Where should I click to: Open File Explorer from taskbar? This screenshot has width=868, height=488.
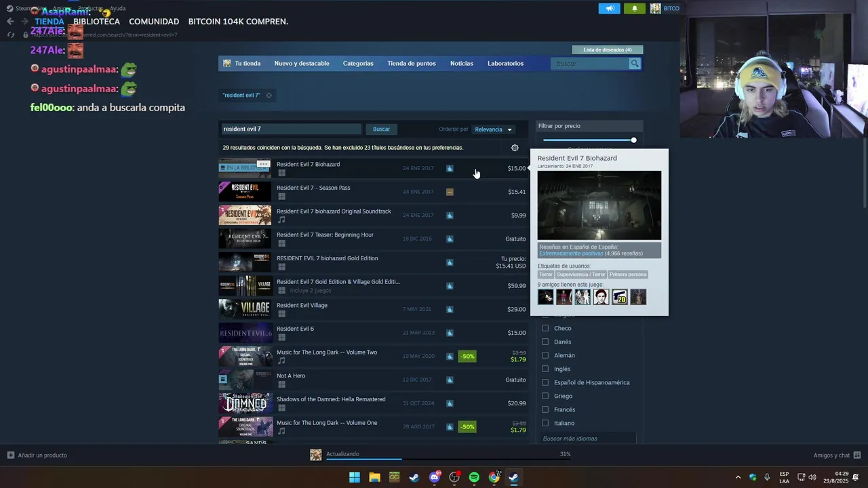pyautogui.click(x=374, y=477)
